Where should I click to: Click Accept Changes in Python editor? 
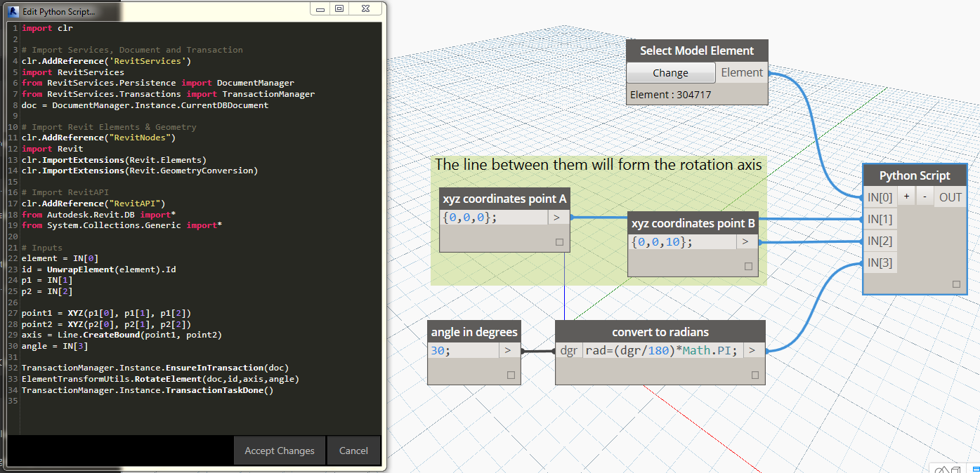coord(280,451)
